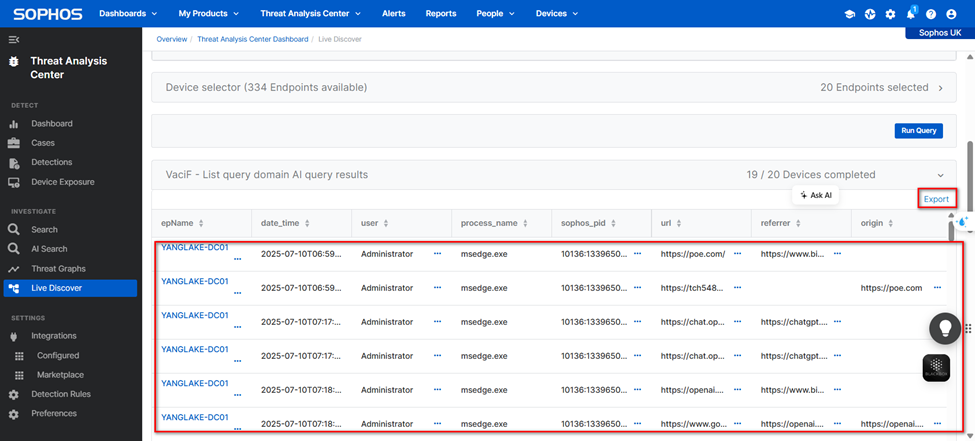The width and height of the screenshot is (975, 441).
Task: Click the activity pulse icon in header
Action: click(x=870, y=14)
